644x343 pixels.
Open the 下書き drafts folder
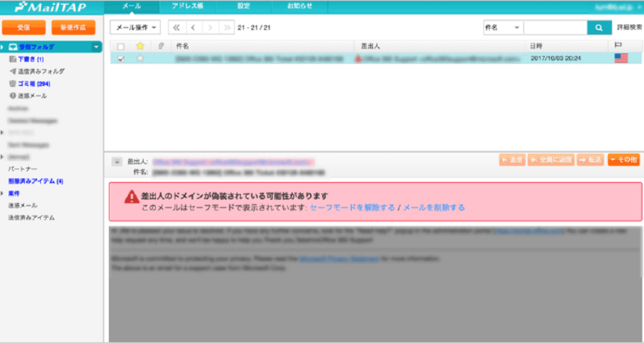click(x=30, y=60)
